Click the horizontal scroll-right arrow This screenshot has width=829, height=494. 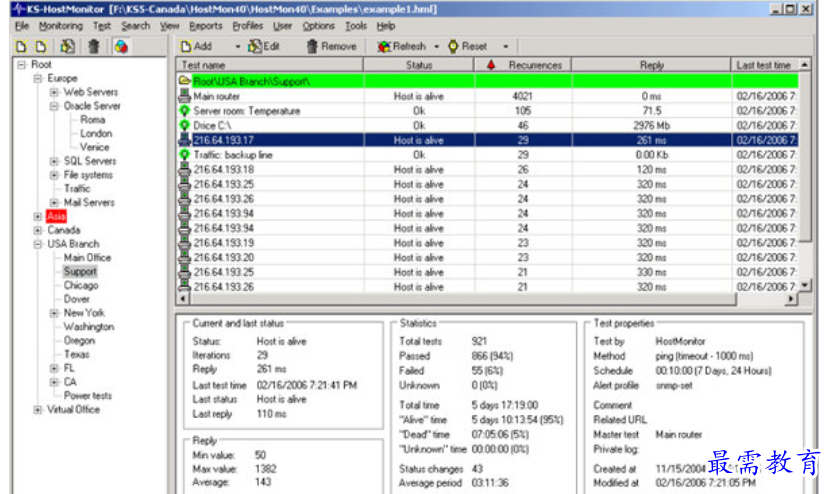point(791,299)
